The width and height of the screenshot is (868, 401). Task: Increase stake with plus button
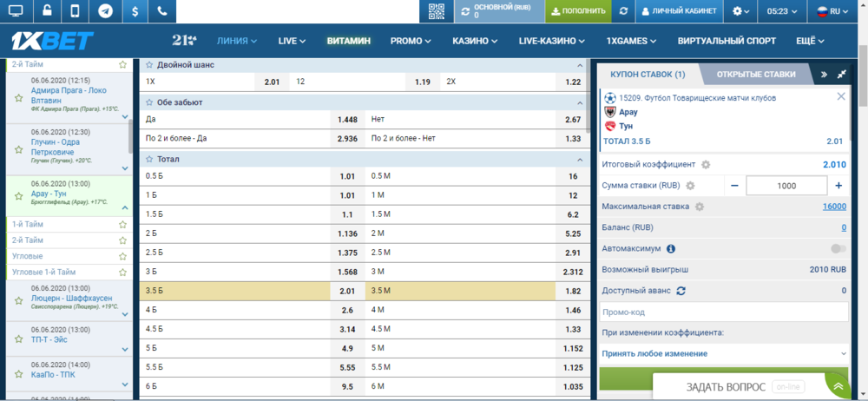(x=838, y=186)
